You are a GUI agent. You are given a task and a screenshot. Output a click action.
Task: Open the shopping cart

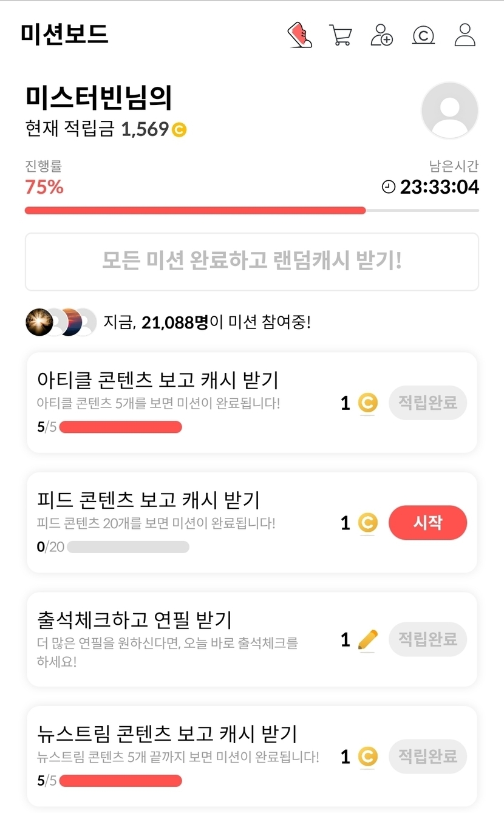pyautogui.click(x=341, y=35)
